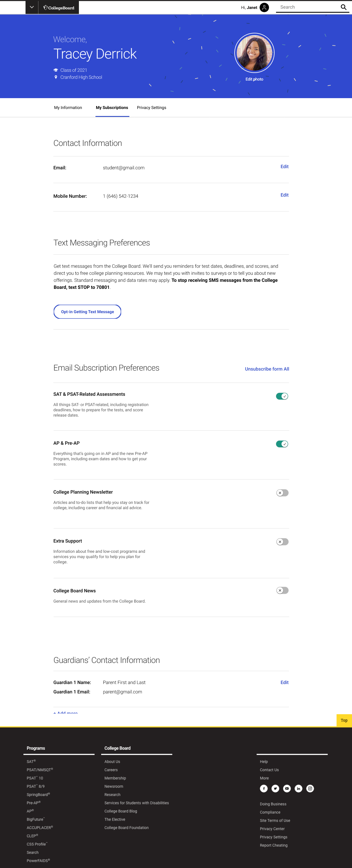Open Membership footer link
352x868 pixels.
tap(115, 778)
